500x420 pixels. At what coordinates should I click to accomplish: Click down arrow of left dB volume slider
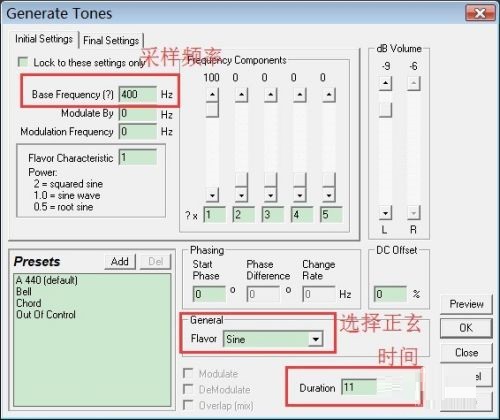click(x=385, y=213)
